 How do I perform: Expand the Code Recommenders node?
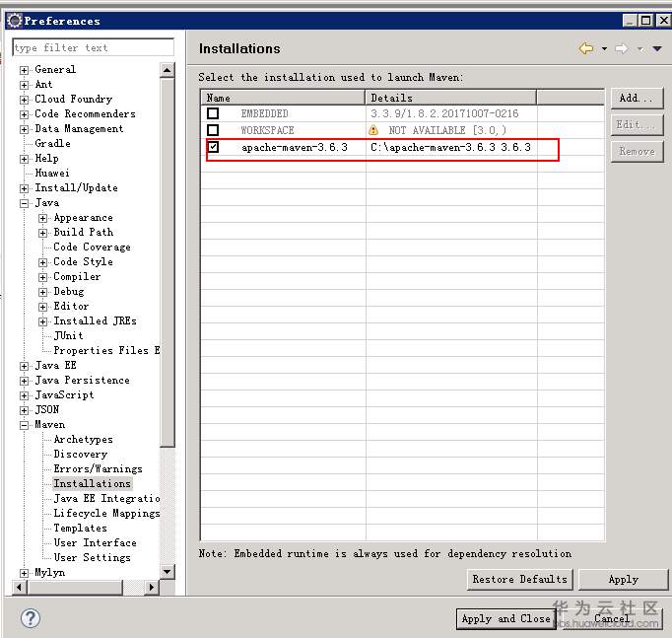coord(25,114)
